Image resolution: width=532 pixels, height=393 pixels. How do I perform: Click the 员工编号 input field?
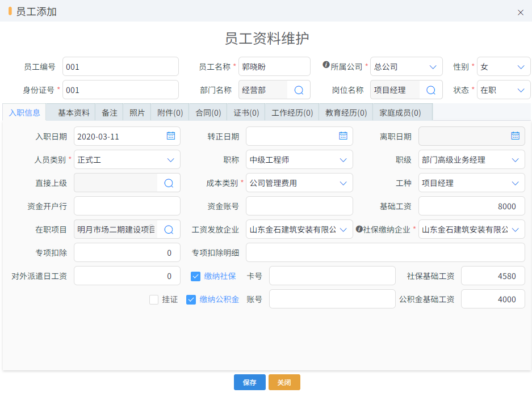120,66
